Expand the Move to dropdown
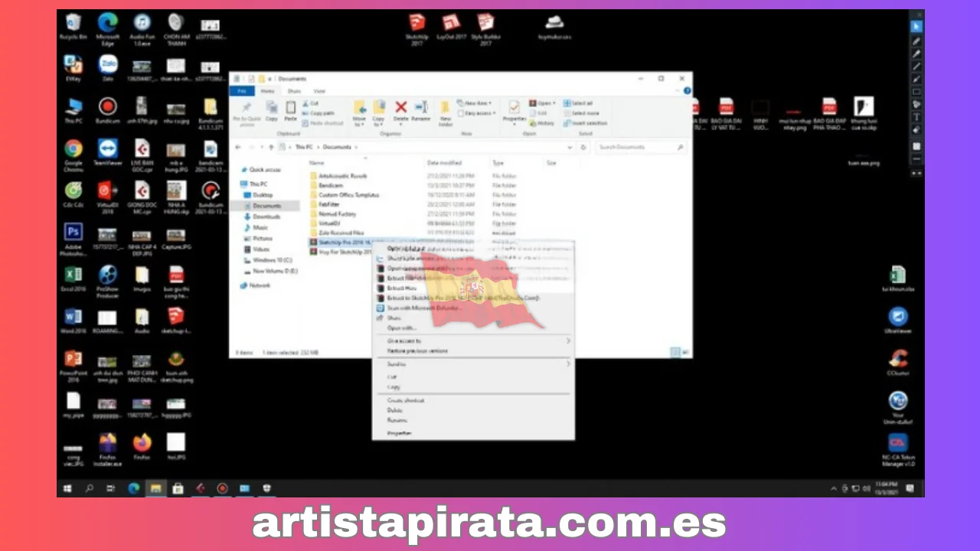Image resolution: width=980 pixels, height=551 pixels. [x=359, y=121]
